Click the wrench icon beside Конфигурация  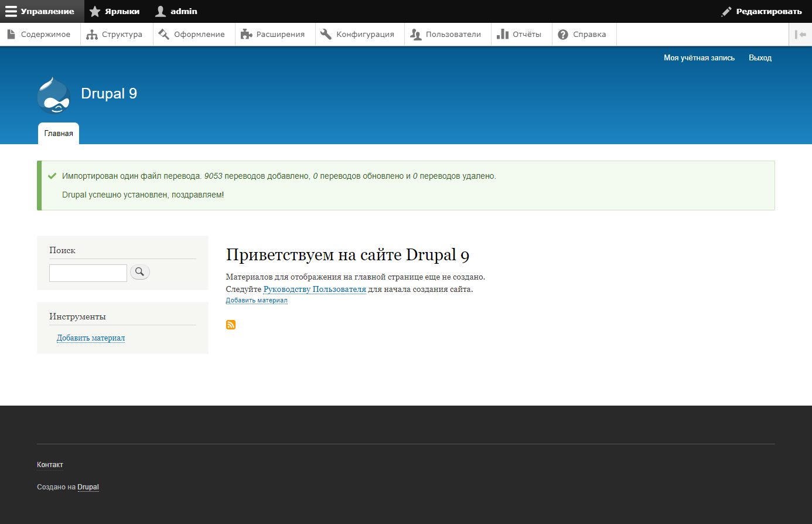click(326, 35)
